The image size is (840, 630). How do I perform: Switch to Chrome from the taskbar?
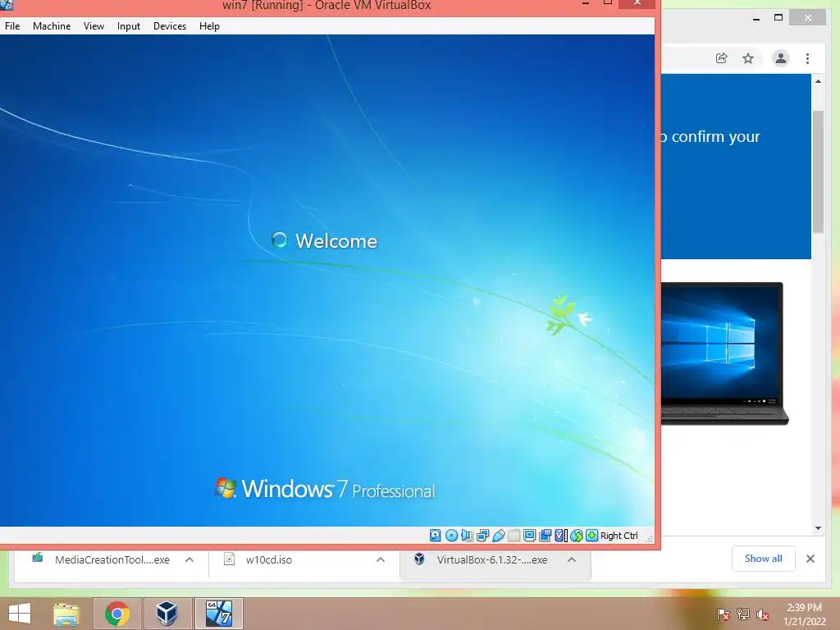click(x=117, y=614)
